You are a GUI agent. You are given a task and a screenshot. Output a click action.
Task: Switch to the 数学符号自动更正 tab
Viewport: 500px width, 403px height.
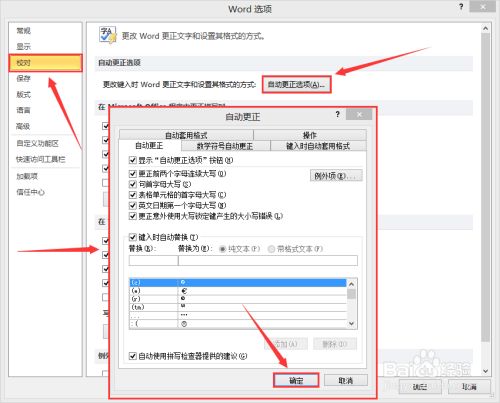point(225,146)
